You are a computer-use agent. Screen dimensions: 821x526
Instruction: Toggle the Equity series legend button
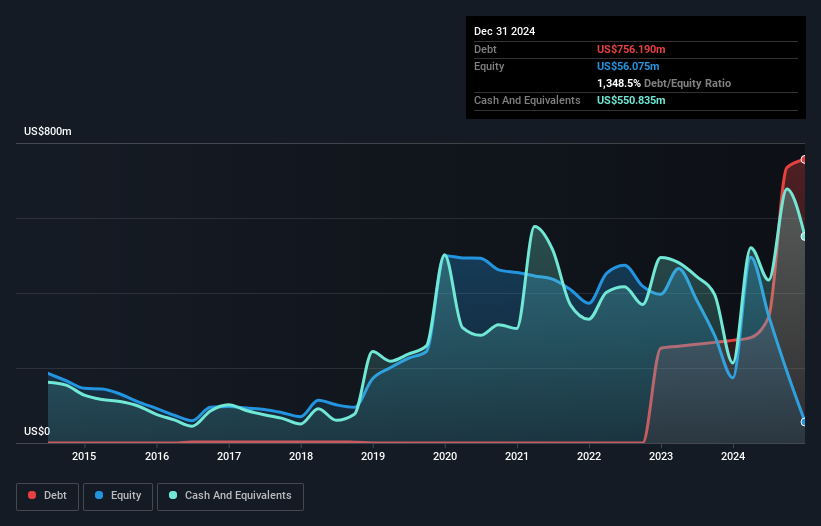pos(118,496)
